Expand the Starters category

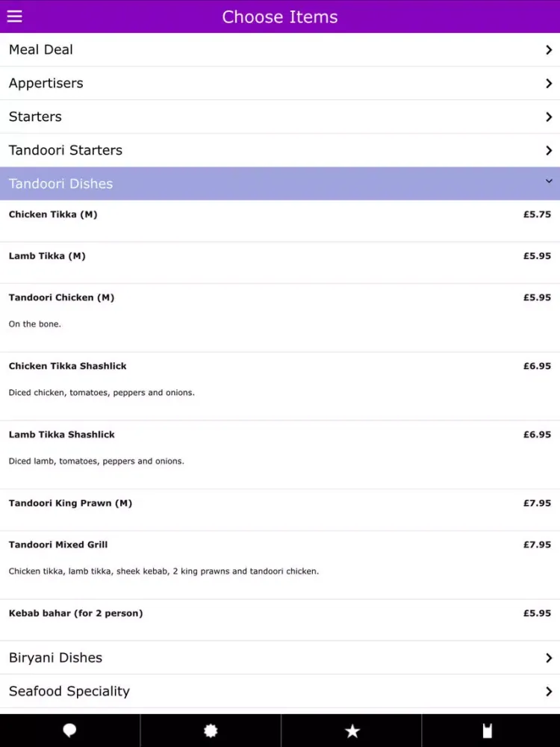click(280, 117)
